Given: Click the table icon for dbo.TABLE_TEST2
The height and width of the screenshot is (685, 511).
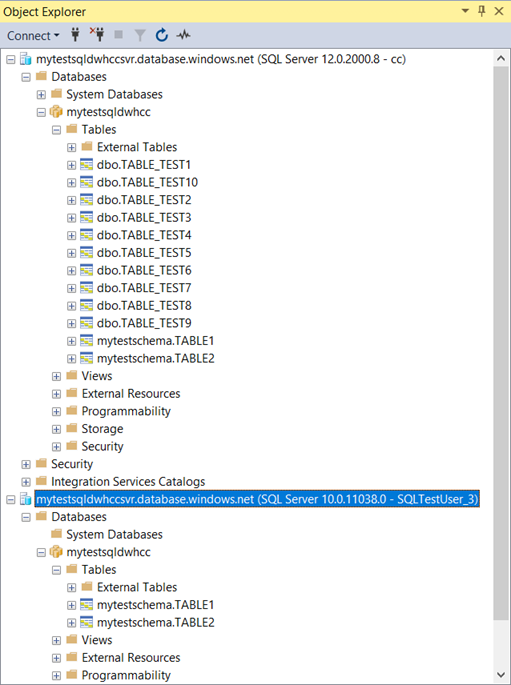Looking at the screenshot, I should [x=86, y=200].
